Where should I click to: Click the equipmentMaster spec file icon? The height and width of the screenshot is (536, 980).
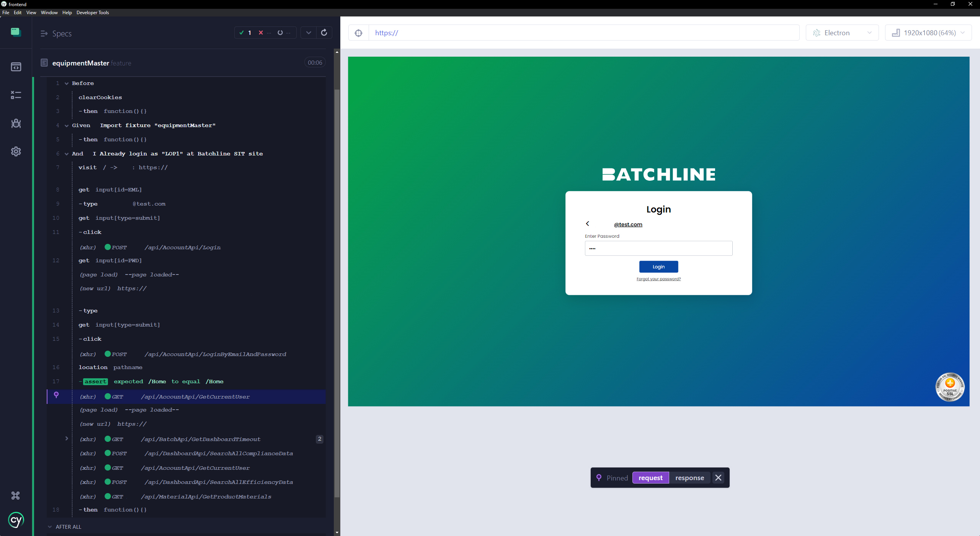click(x=44, y=62)
